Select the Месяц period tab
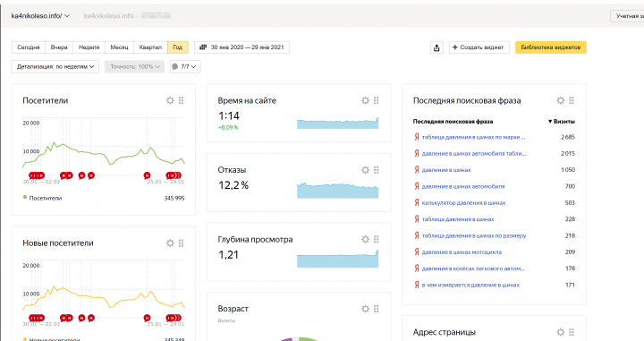This screenshot has height=341, width=644. click(119, 47)
